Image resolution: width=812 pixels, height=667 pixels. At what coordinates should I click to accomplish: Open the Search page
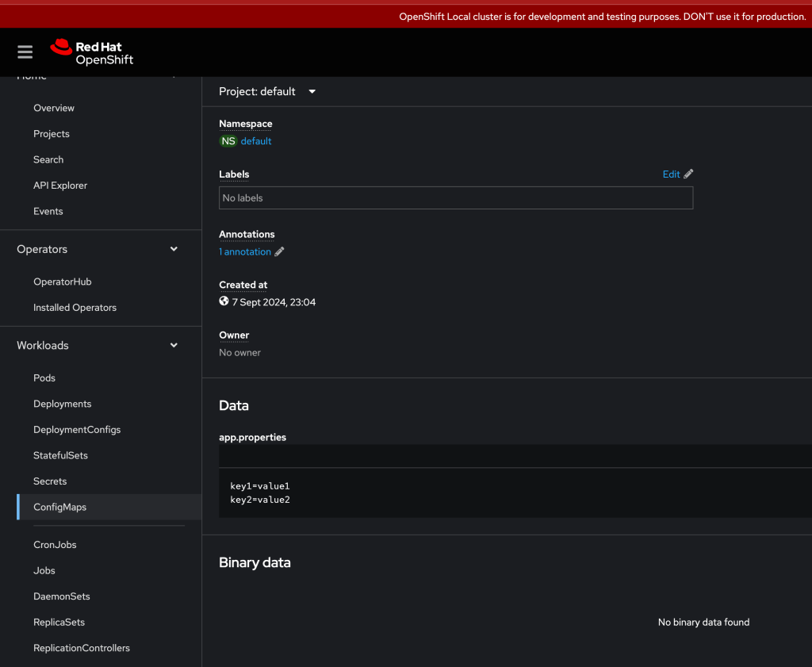tap(48, 159)
